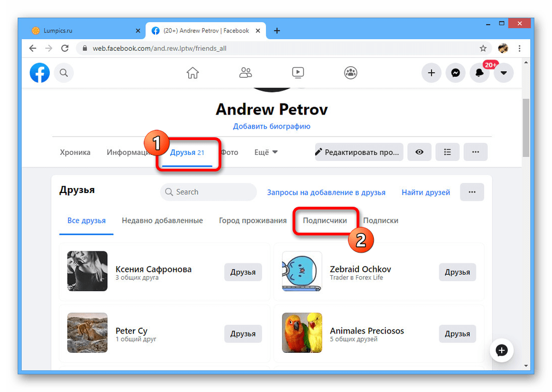
Task: Click Друзья button for Peter Cy
Action: [x=243, y=334]
